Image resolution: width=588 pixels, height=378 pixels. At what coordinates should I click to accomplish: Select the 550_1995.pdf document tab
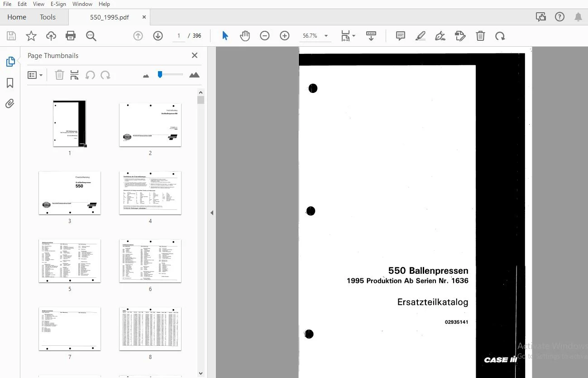pos(110,17)
